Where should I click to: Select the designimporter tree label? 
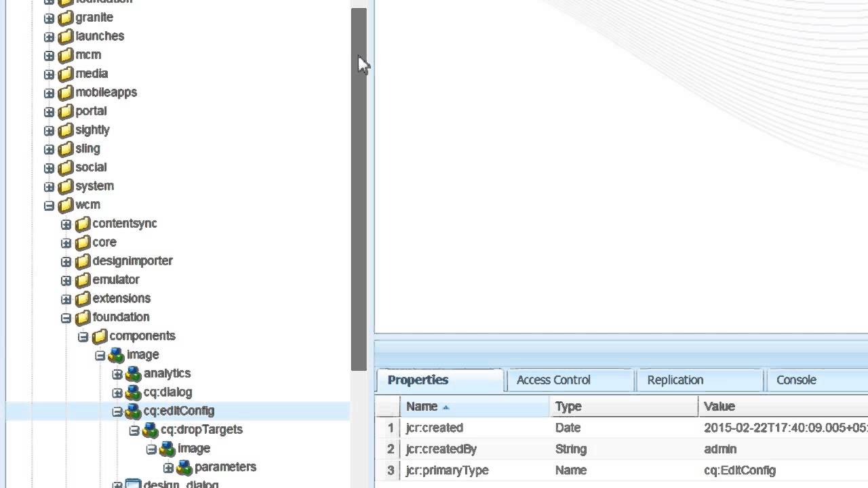point(132,261)
